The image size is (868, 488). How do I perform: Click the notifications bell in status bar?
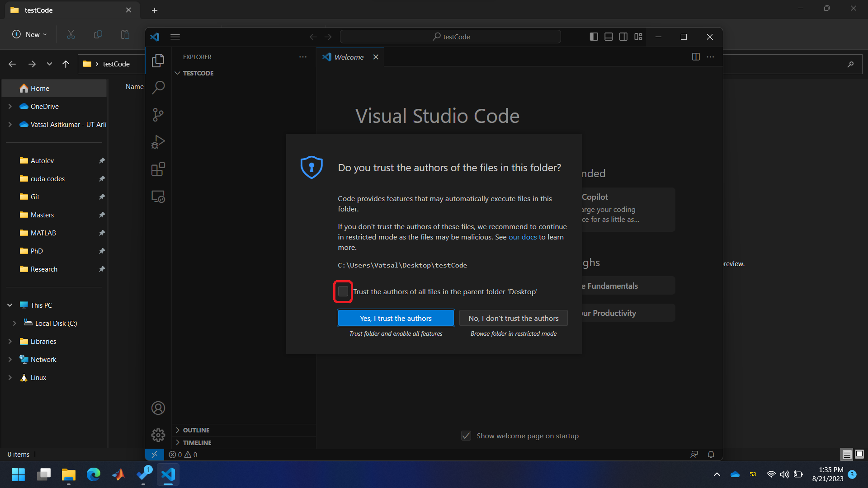(x=711, y=455)
